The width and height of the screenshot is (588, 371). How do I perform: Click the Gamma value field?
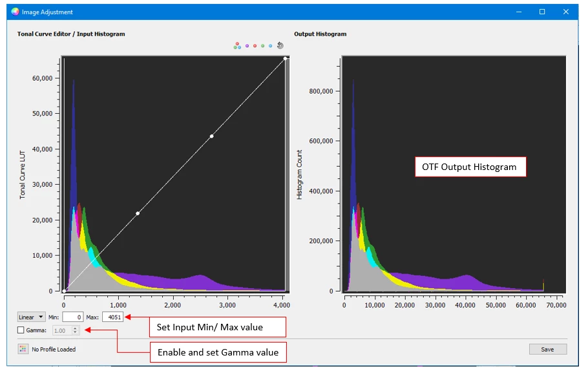click(61, 330)
